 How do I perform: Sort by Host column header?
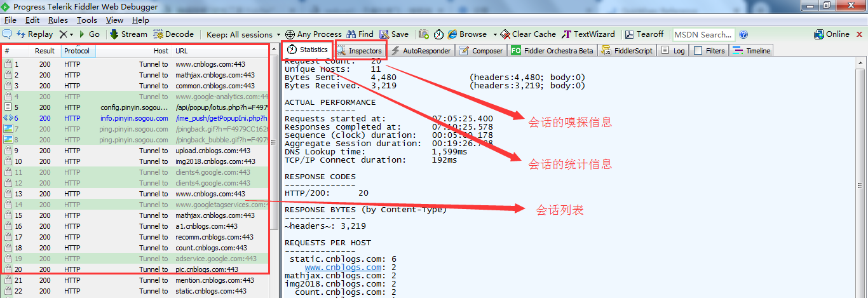click(x=133, y=51)
